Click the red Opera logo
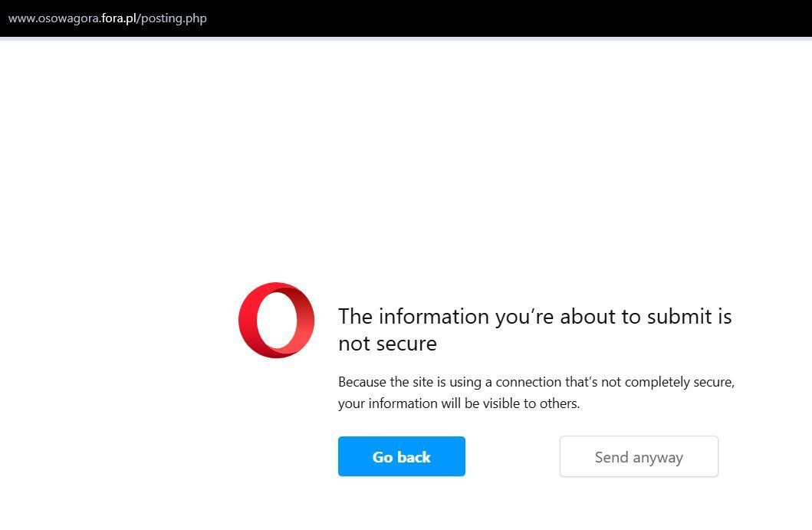Viewport: 812px width, 530px height. 276,321
